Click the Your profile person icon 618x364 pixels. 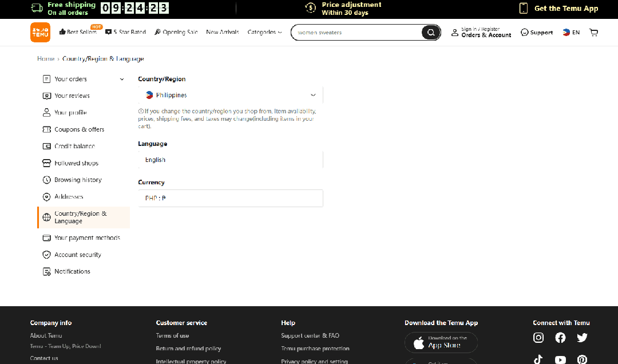coord(46,112)
